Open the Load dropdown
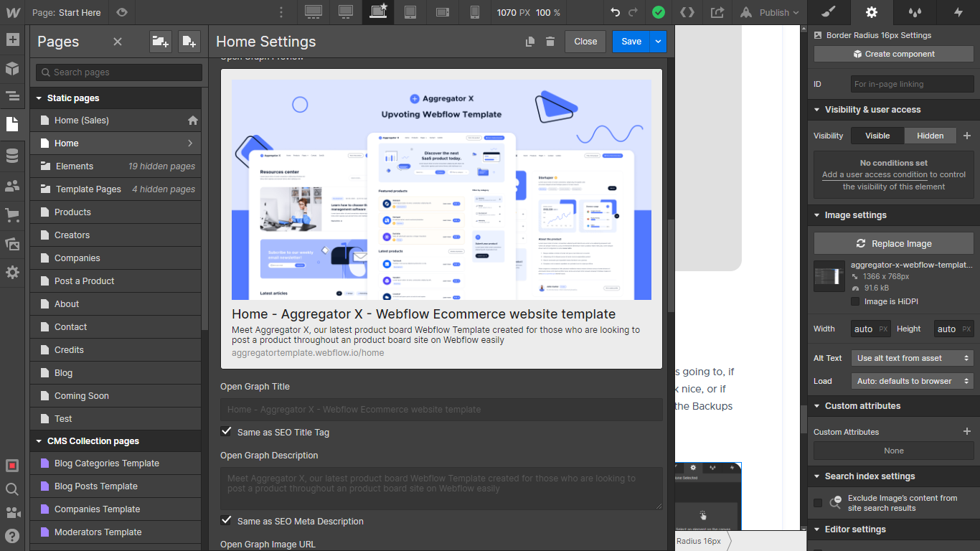The image size is (980, 551). pos(913,381)
